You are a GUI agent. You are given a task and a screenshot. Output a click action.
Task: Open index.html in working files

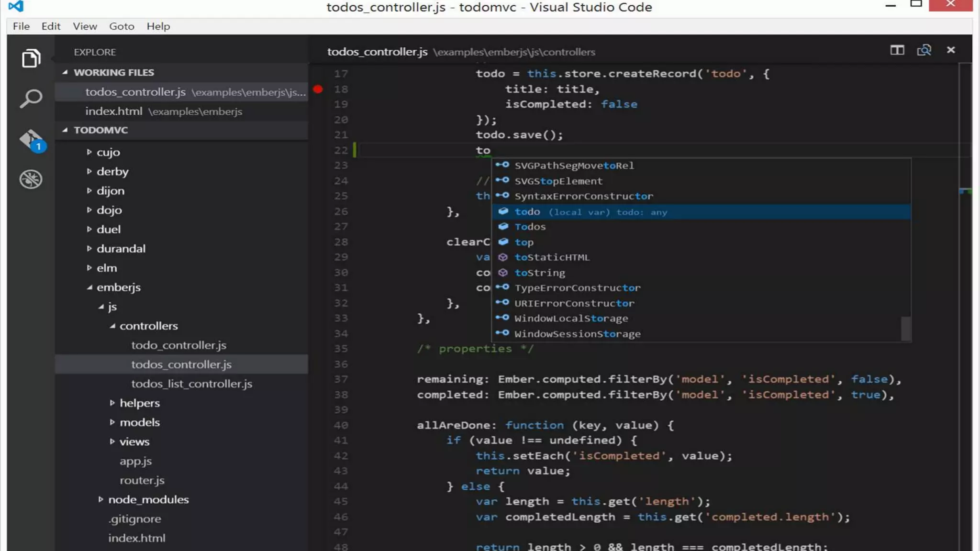[181, 111]
